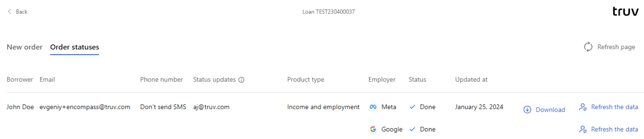Viewport: 644px width, 139px height.
Task: Click the circular Refresh page icon
Action: coord(588,47)
